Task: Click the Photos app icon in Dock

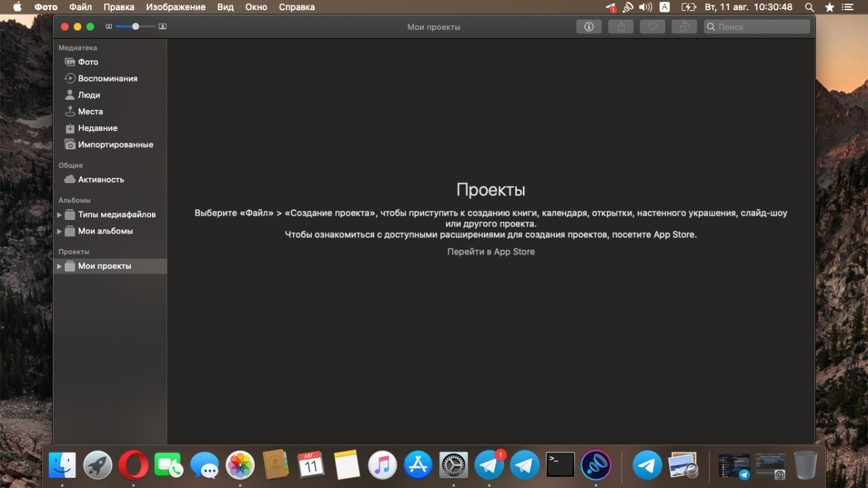Action: (240, 466)
